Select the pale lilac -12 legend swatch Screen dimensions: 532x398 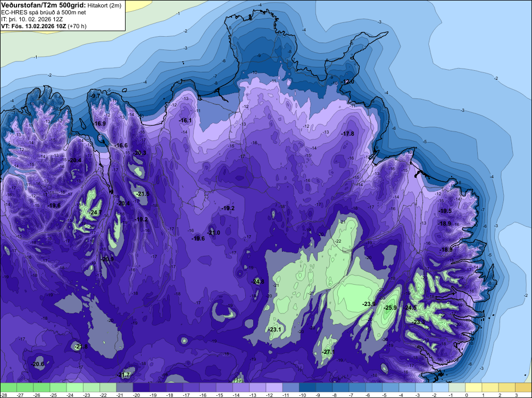(x=274, y=388)
